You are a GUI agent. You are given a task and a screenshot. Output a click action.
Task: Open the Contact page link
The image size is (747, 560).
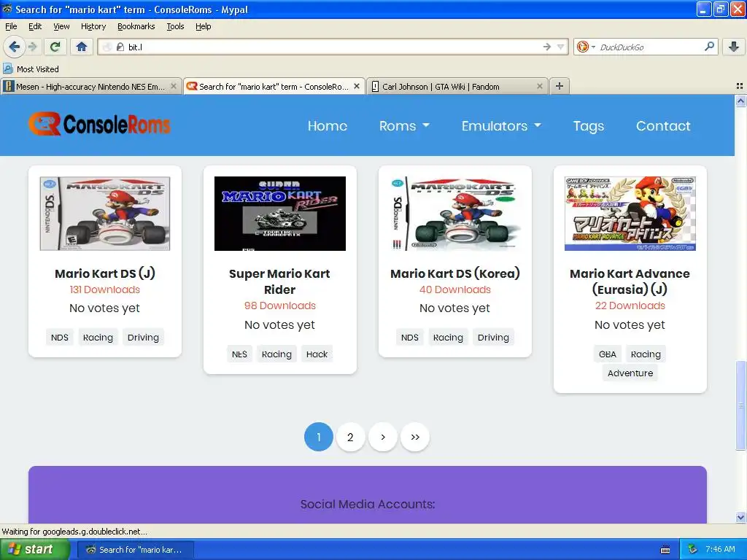(662, 125)
